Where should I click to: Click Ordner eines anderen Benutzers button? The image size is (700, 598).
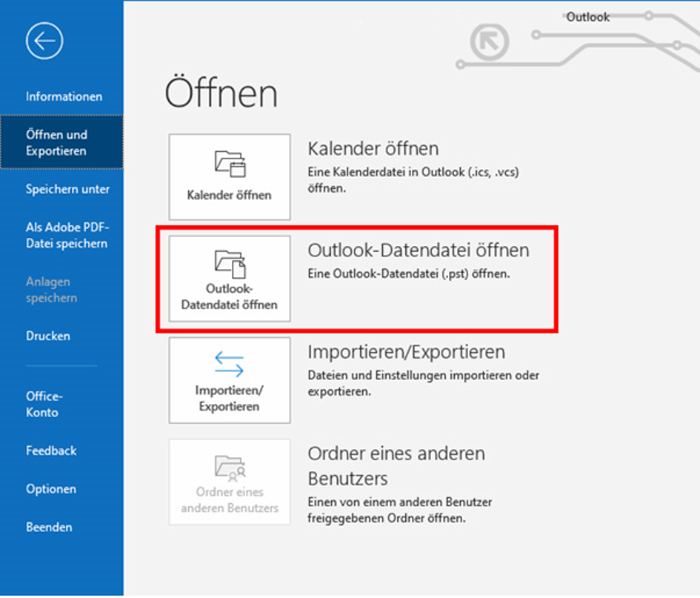coord(230,482)
